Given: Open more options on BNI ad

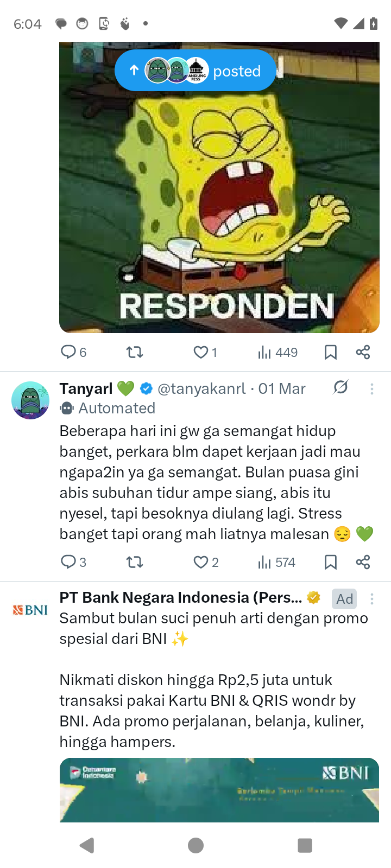Looking at the screenshot, I should [x=372, y=598].
